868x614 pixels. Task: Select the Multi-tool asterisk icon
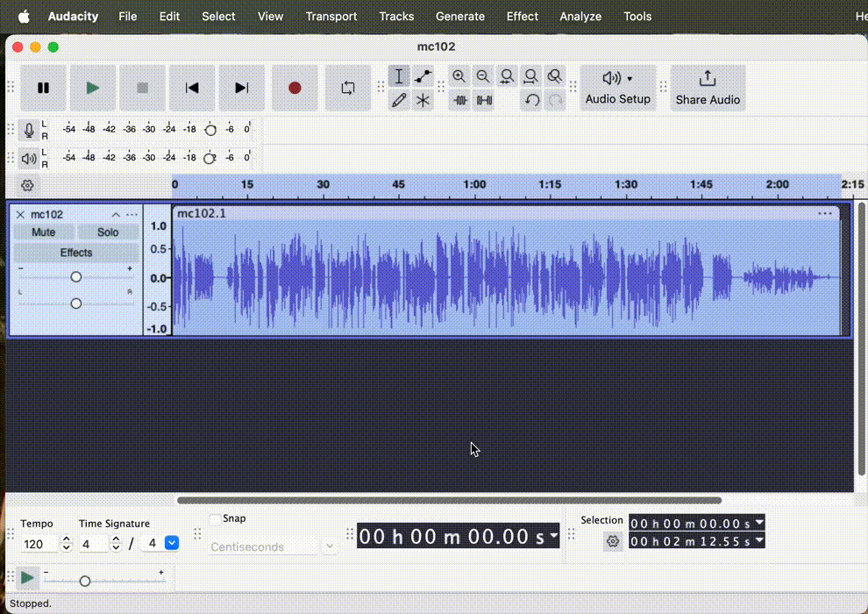(x=423, y=100)
